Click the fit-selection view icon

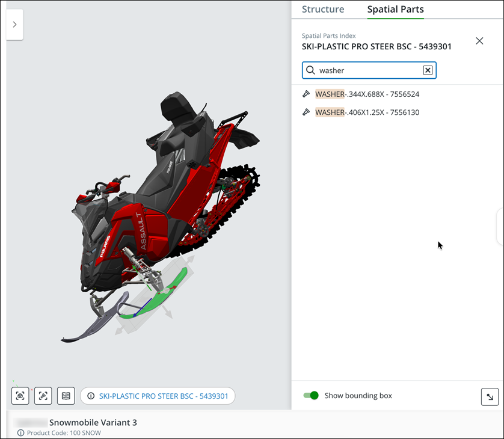point(43,396)
